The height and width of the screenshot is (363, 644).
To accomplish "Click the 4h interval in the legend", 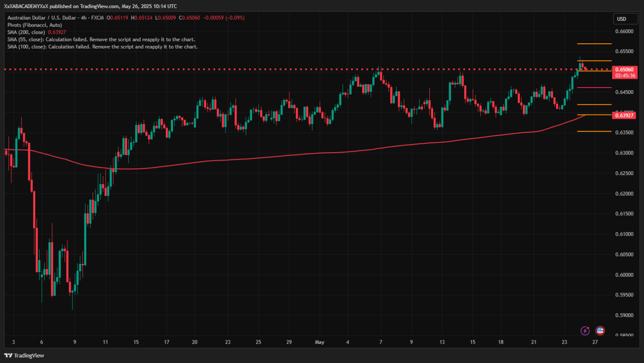I will [84, 18].
